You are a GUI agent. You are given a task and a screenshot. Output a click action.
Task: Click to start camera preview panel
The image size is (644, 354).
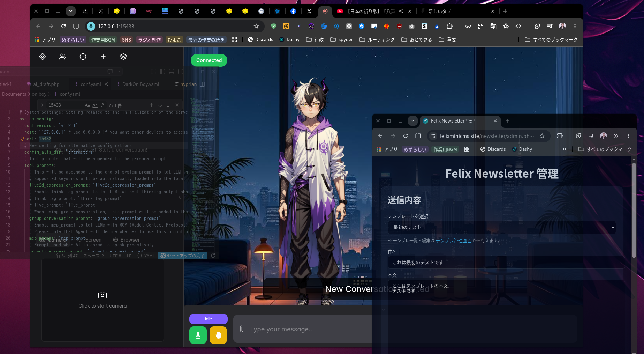pyautogui.click(x=103, y=300)
